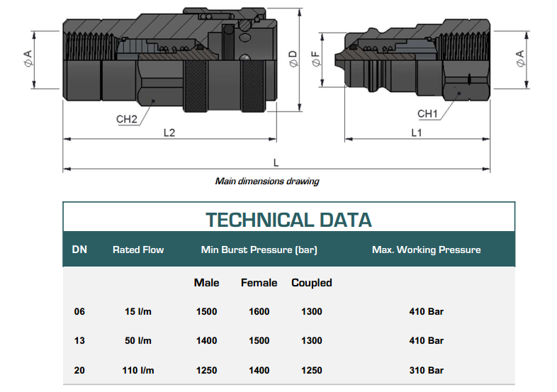Screen dimensions: 557x392
Task: Select the L2 dimension label
Action: point(169,133)
